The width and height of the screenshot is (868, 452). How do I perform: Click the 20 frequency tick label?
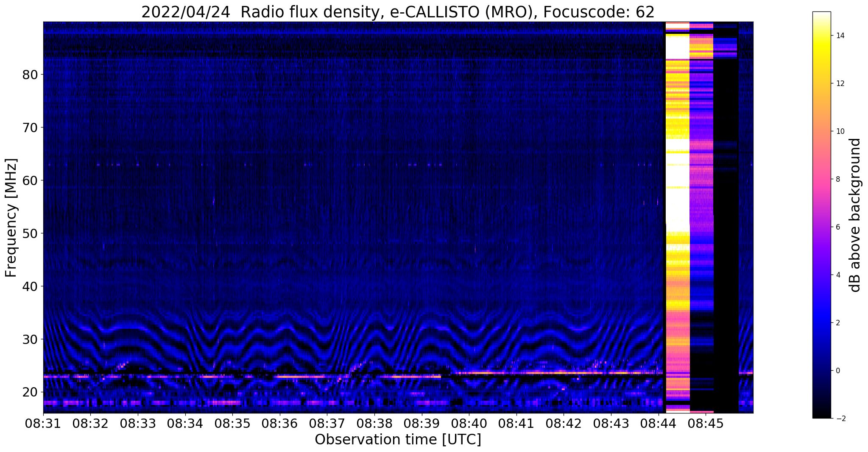tap(30, 392)
